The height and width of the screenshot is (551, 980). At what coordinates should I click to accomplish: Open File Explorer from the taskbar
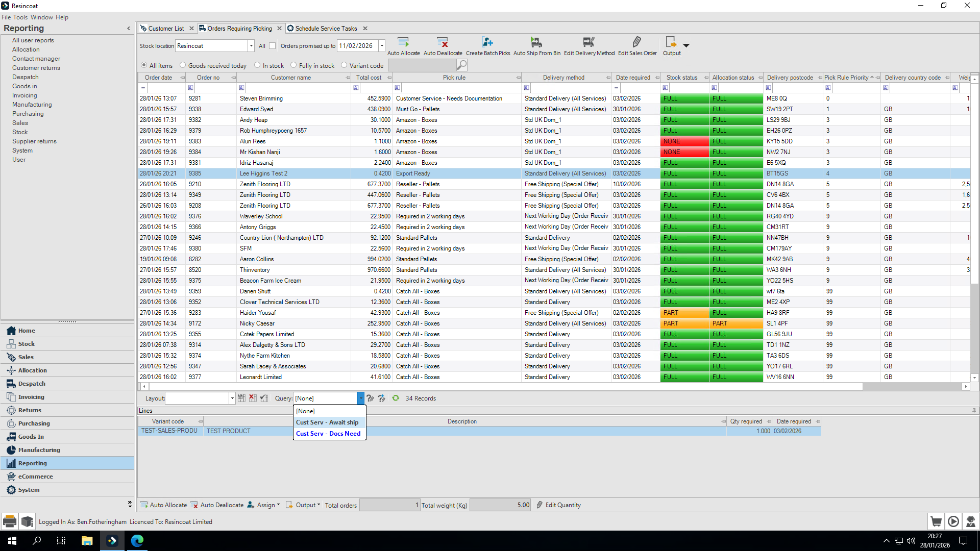(87, 541)
